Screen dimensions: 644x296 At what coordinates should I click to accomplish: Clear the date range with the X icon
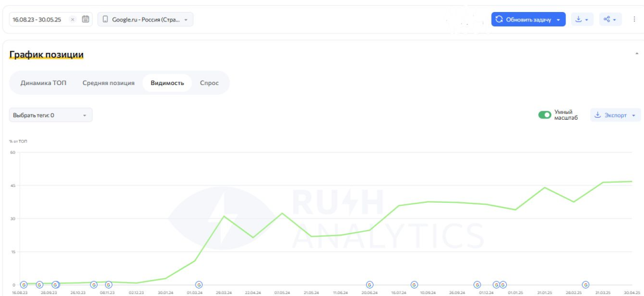[x=72, y=20]
